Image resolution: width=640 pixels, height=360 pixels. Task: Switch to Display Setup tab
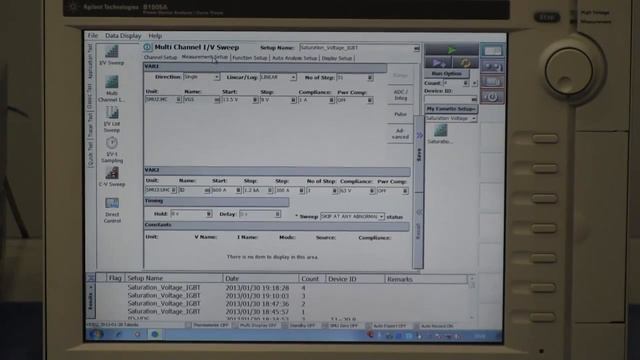pos(337,58)
